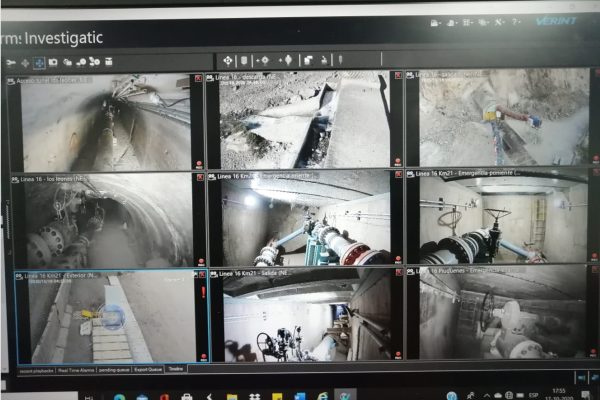Click the PTZ pan arrows icon in toolbar

(227, 60)
